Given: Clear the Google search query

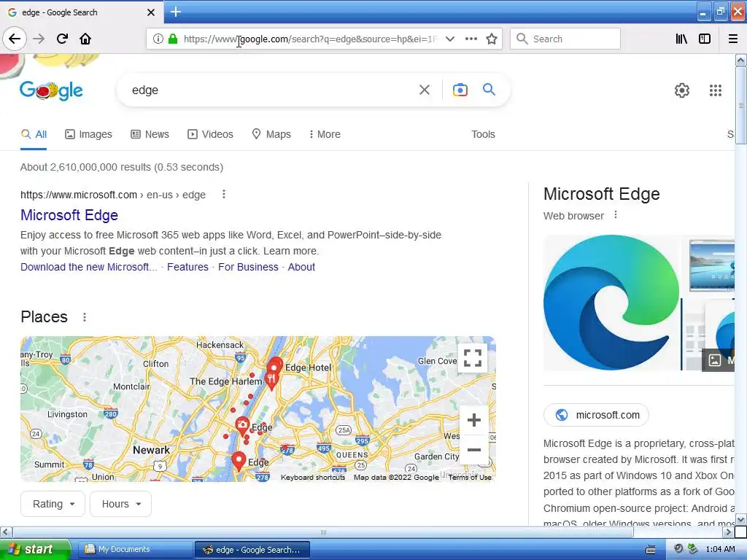Looking at the screenshot, I should click(x=424, y=90).
